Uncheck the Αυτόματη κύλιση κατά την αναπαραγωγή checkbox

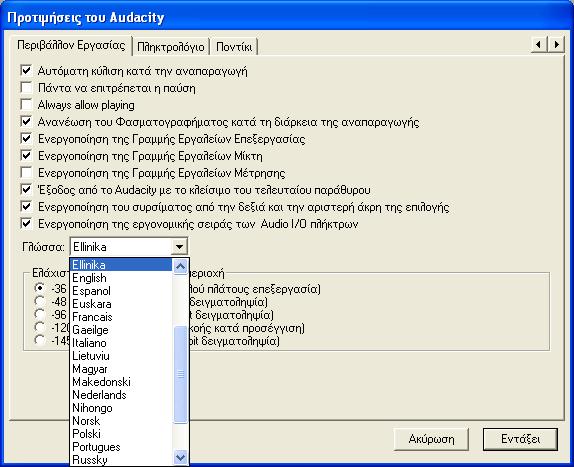click(26, 70)
